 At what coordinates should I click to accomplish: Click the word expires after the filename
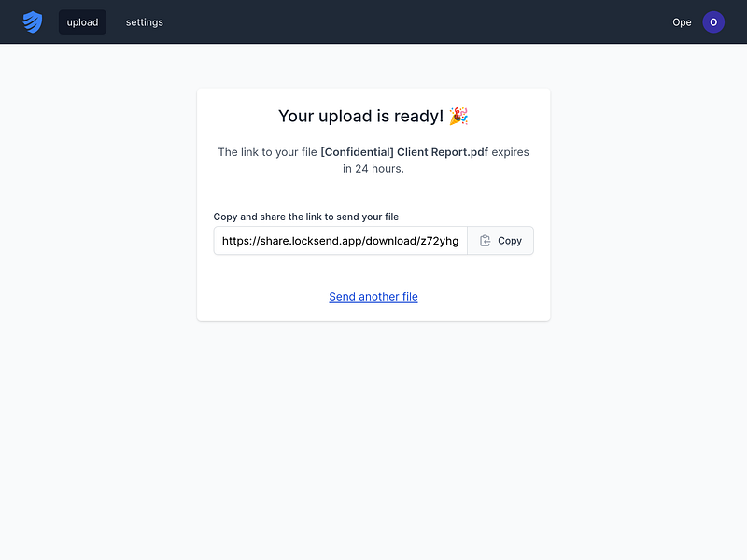(510, 152)
